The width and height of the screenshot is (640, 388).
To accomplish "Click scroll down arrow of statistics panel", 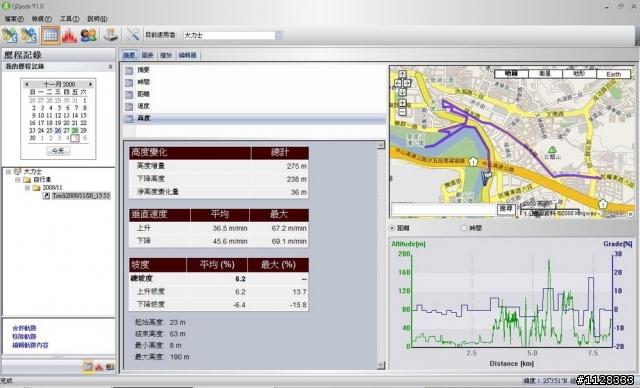I will (381, 365).
